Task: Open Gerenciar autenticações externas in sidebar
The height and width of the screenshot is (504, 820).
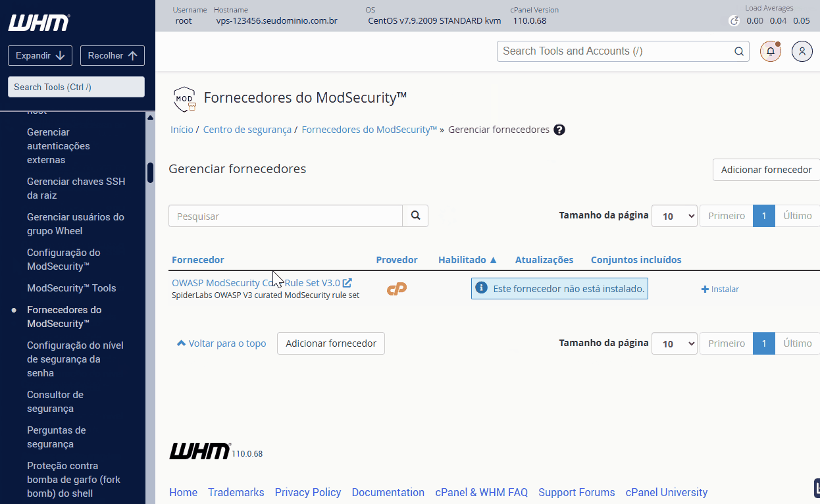Action: [x=59, y=146]
